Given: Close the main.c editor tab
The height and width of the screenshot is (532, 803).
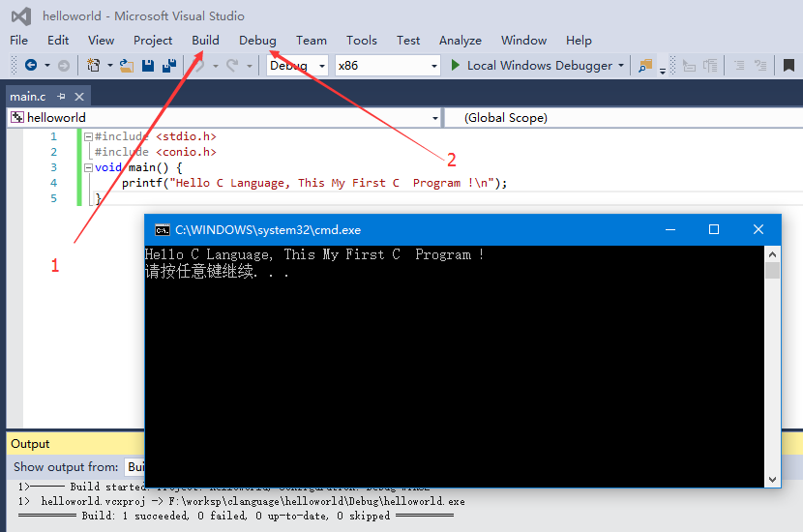Looking at the screenshot, I should [78, 96].
